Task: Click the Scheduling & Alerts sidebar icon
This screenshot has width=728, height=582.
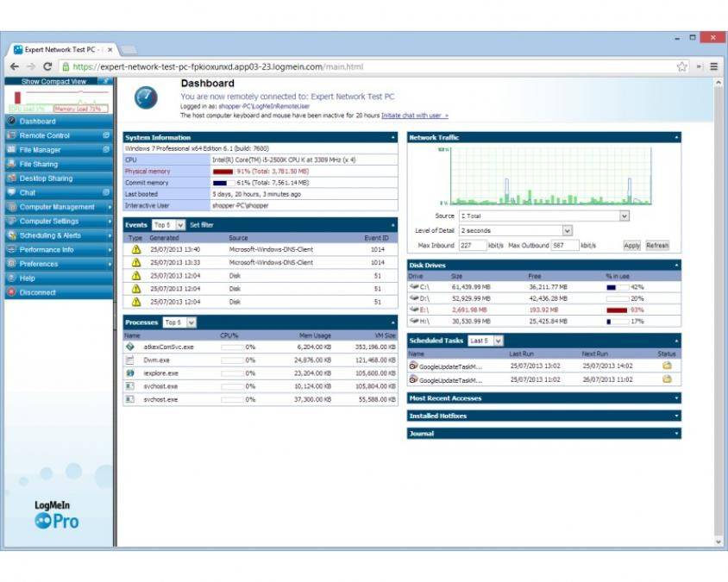Action: pos(11,235)
